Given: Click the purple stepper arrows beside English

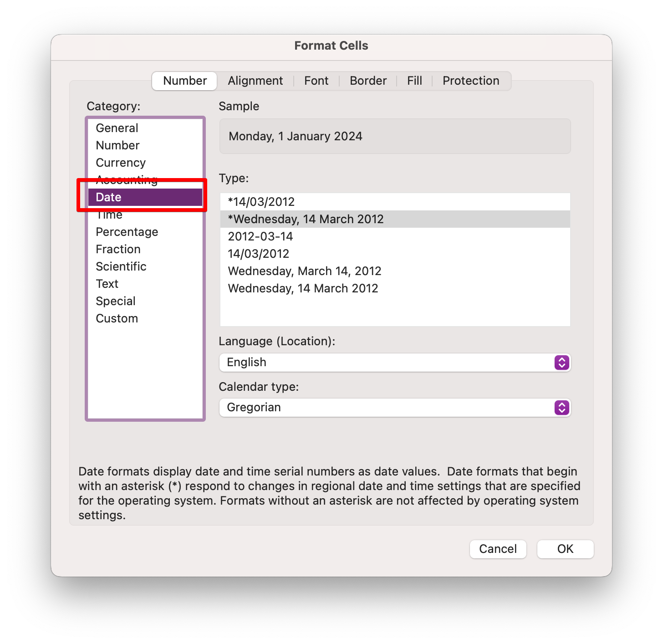Looking at the screenshot, I should click(562, 363).
